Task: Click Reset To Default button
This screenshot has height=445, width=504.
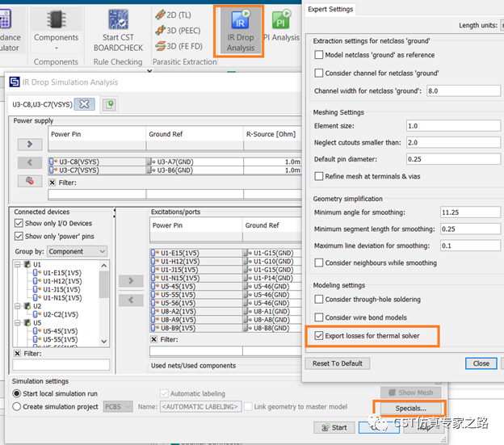Action: [x=337, y=363]
